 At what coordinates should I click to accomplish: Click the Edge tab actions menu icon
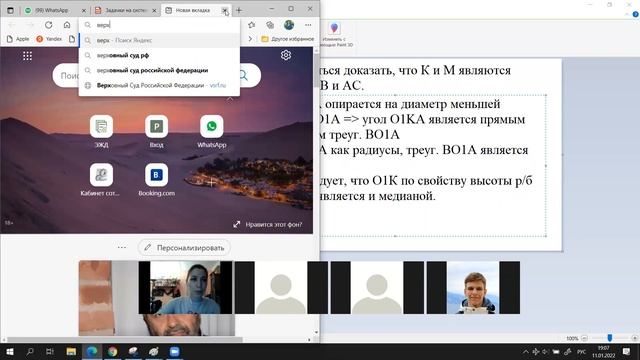(10, 10)
